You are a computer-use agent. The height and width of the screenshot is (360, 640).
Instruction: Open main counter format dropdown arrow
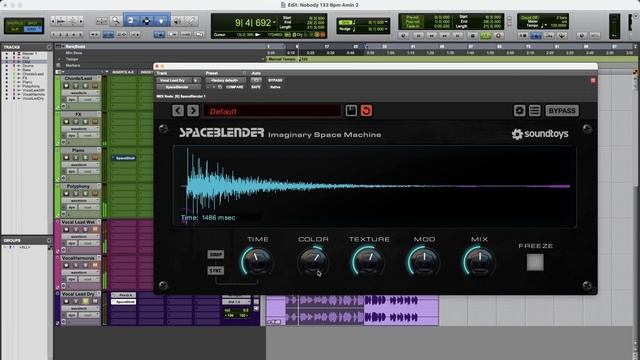pyautogui.click(x=274, y=23)
